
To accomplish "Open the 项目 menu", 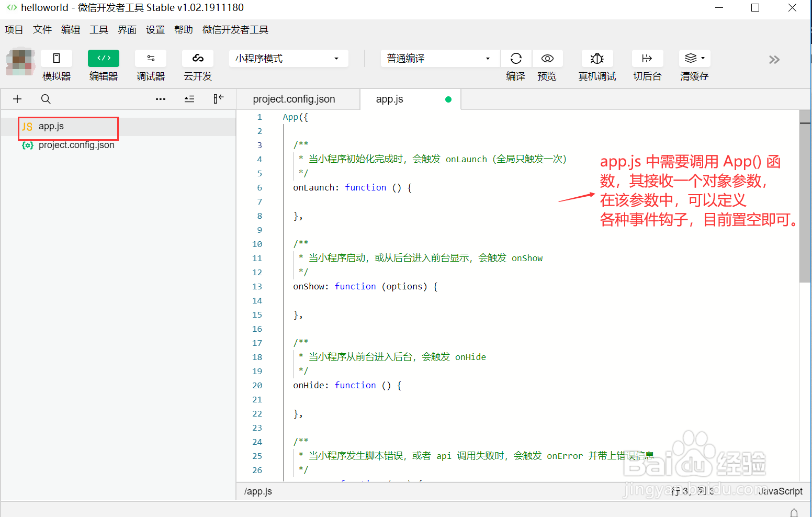I will [x=14, y=30].
